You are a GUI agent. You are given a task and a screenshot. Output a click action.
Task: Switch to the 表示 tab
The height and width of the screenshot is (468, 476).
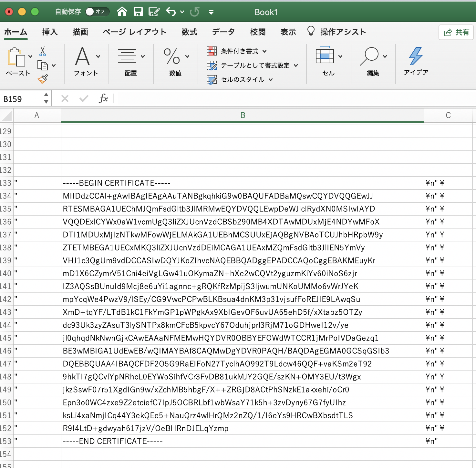tap(288, 32)
